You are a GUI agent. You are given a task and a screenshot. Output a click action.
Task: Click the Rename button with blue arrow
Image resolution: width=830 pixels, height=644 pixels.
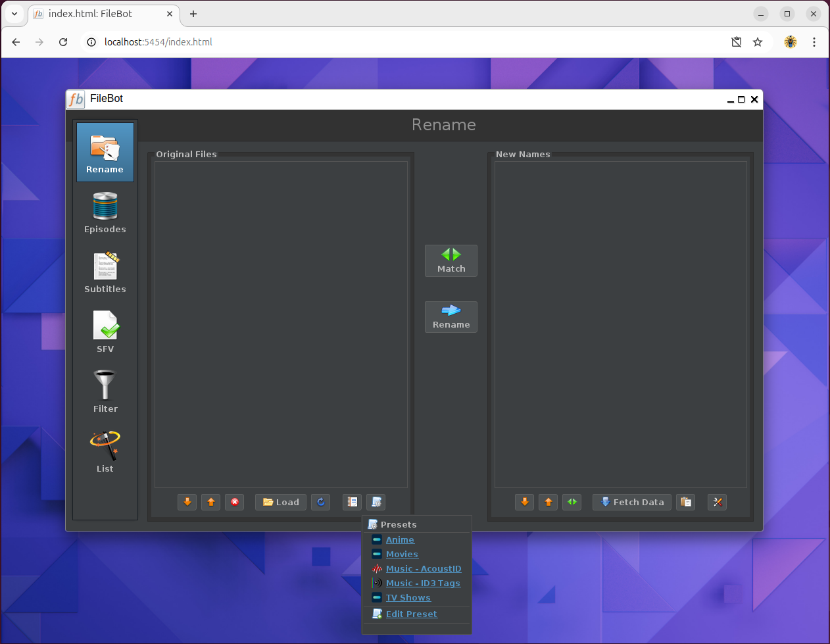pyautogui.click(x=451, y=317)
